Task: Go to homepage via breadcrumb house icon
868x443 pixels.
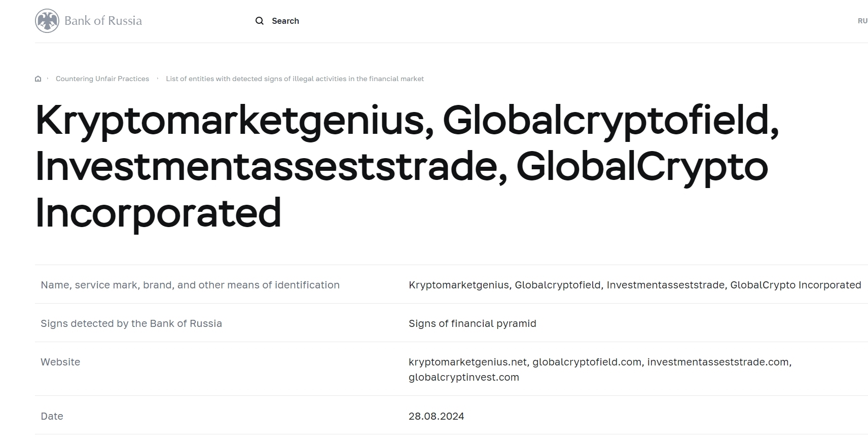Action: coord(38,79)
